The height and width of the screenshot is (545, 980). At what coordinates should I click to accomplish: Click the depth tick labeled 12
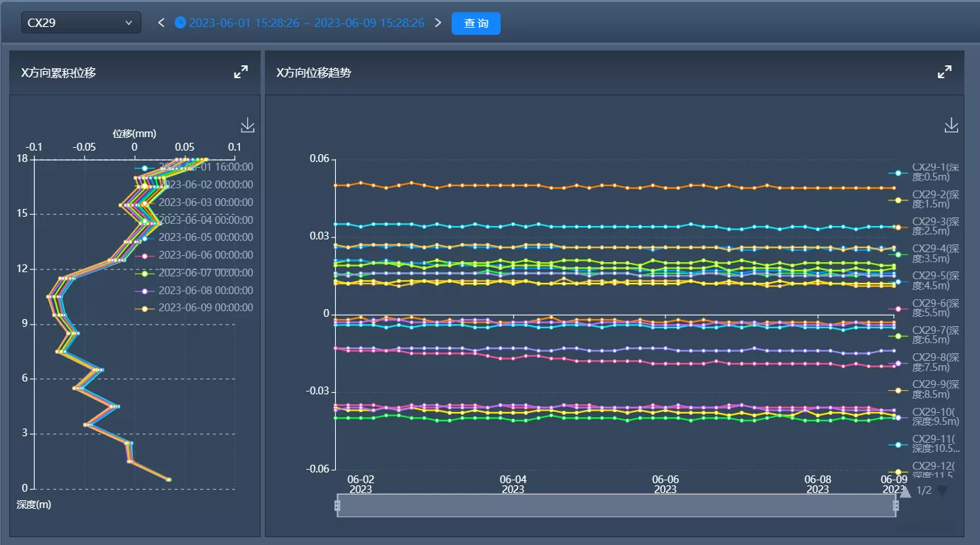(x=22, y=269)
